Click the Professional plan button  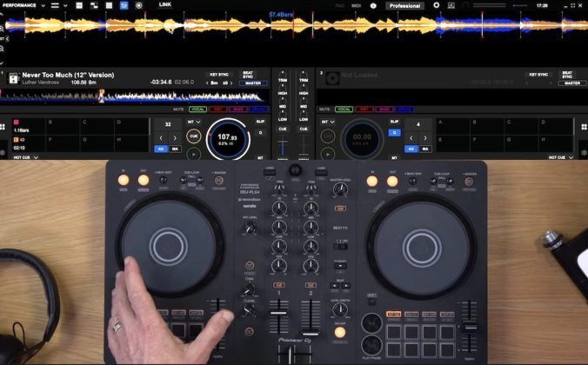(404, 5)
